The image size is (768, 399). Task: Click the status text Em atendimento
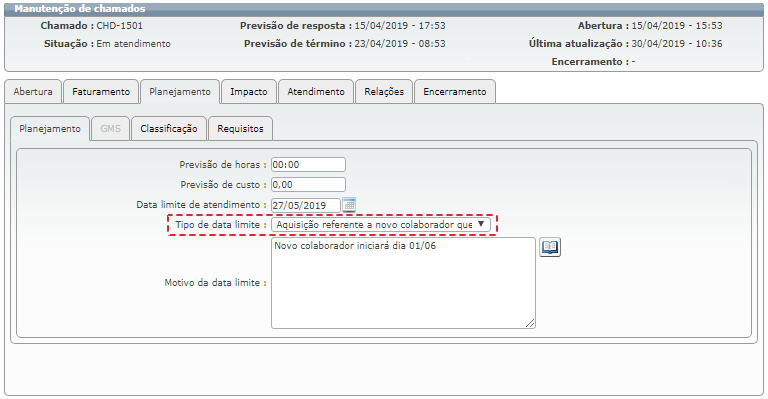point(134,44)
